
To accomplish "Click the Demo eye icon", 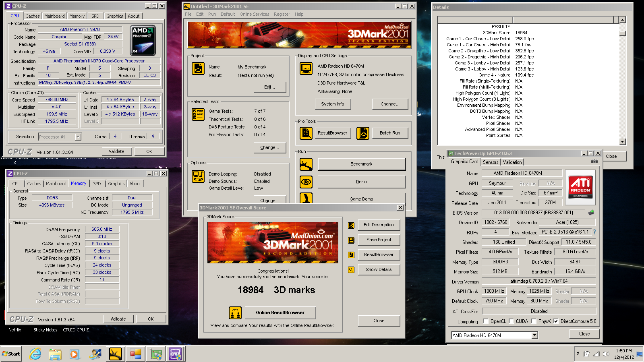I will [x=306, y=182].
